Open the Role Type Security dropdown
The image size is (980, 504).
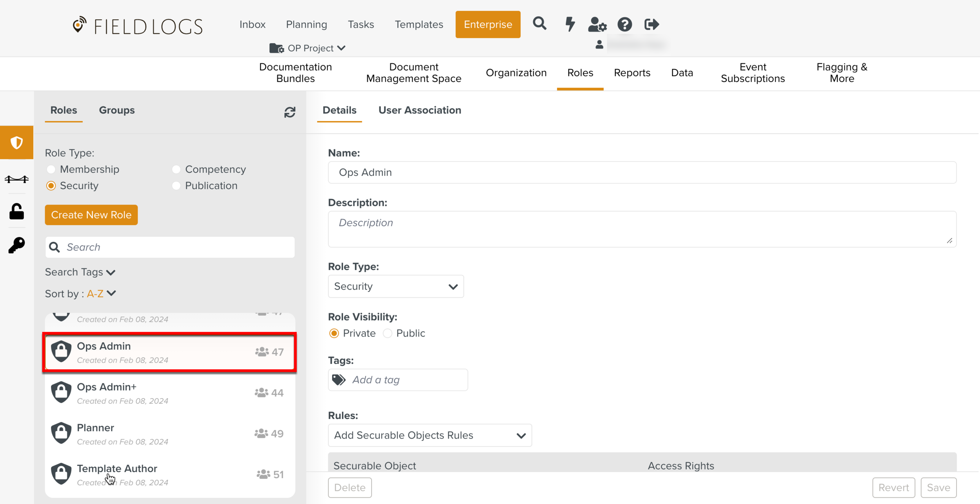396,286
